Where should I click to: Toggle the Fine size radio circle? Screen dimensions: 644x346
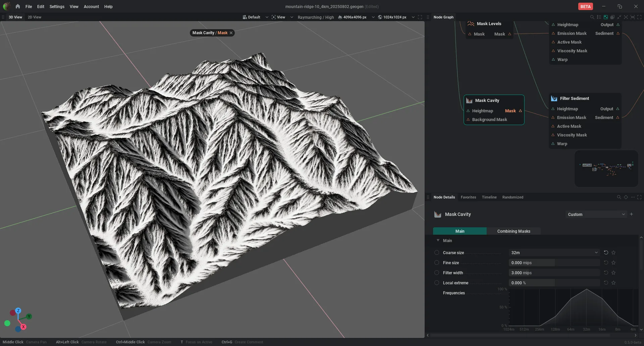pos(437,263)
